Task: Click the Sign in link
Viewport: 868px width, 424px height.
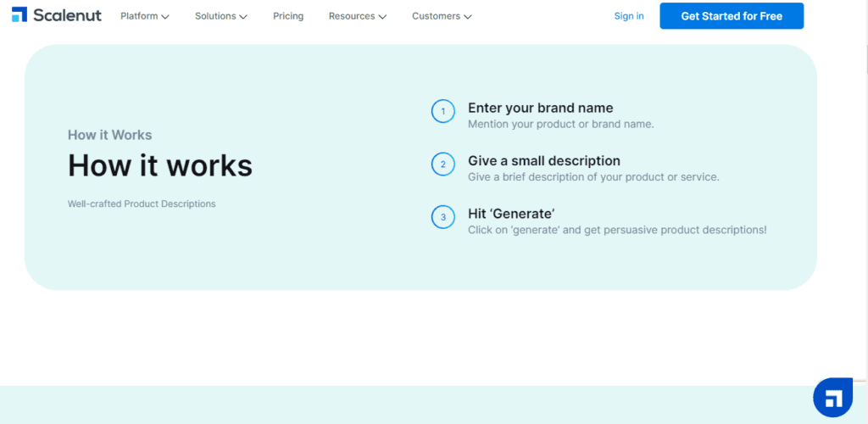Action: 629,16
